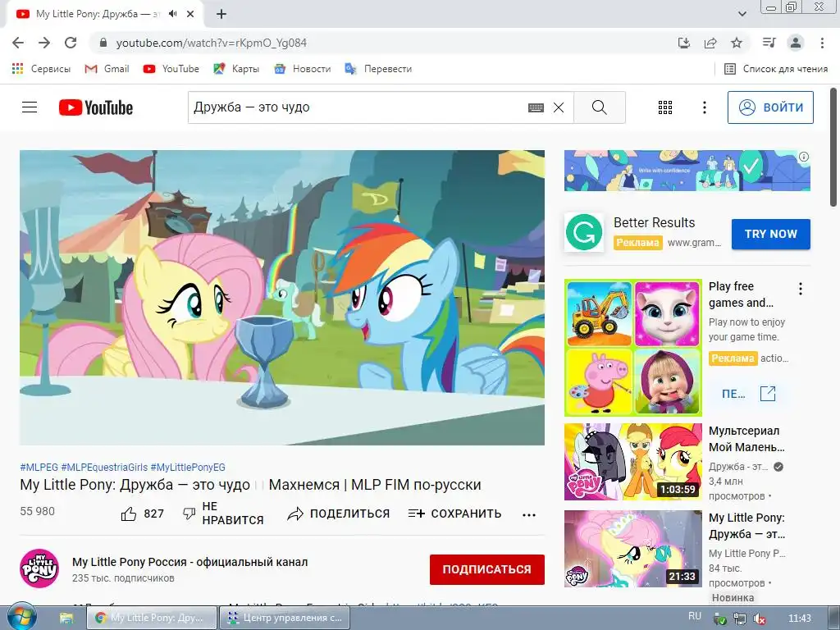Open My Little Pony Россия channel name
This screenshot has width=840, height=630.
coord(189,562)
